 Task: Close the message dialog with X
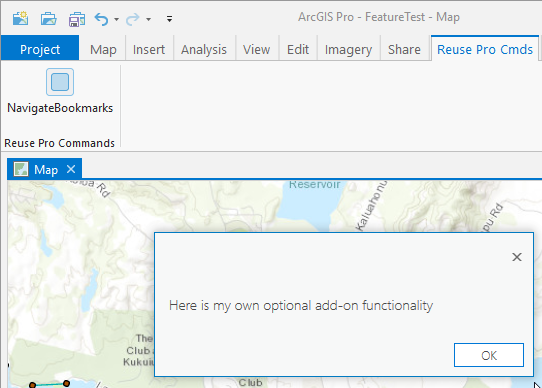coord(517,257)
